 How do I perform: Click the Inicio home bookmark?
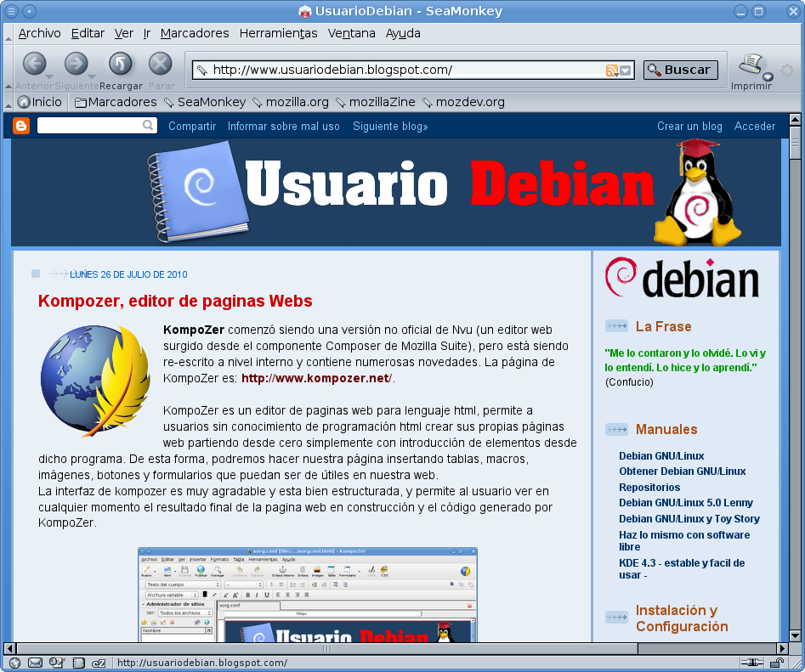point(40,102)
